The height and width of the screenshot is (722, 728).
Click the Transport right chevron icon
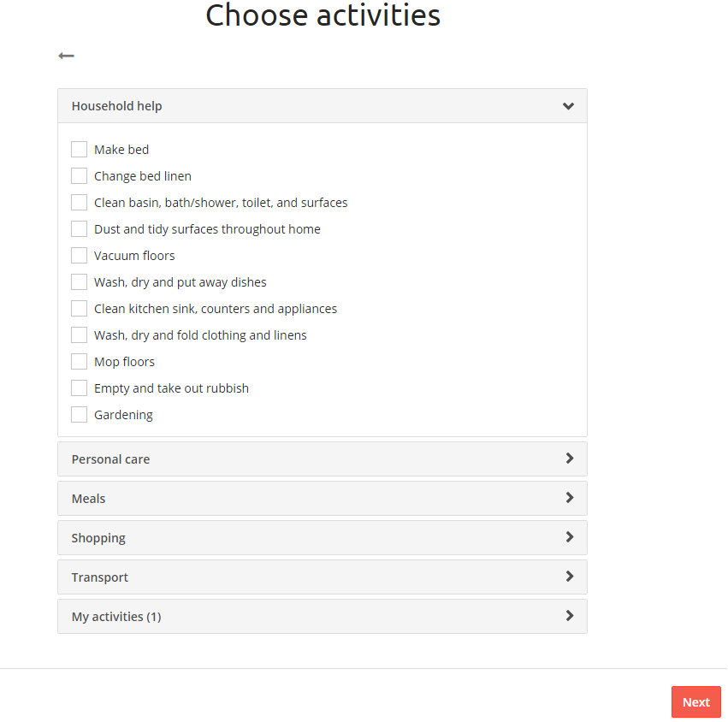570,577
